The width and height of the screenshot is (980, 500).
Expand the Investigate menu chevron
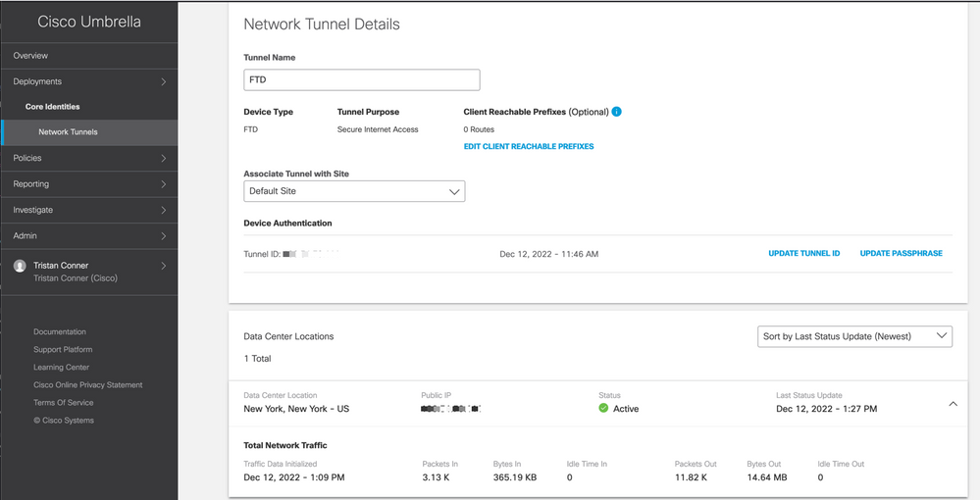[163, 210]
